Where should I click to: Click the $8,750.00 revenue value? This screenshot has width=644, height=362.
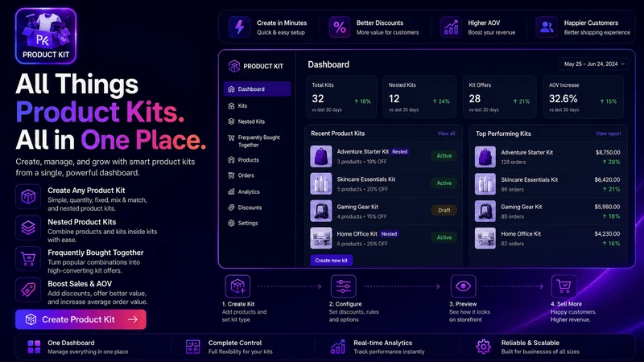pos(608,152)
